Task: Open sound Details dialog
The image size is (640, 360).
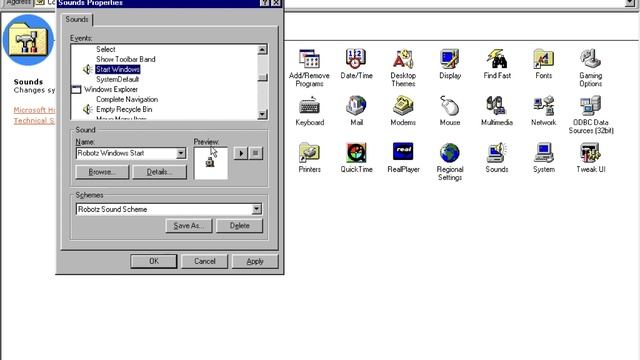Action: [160, 172]
